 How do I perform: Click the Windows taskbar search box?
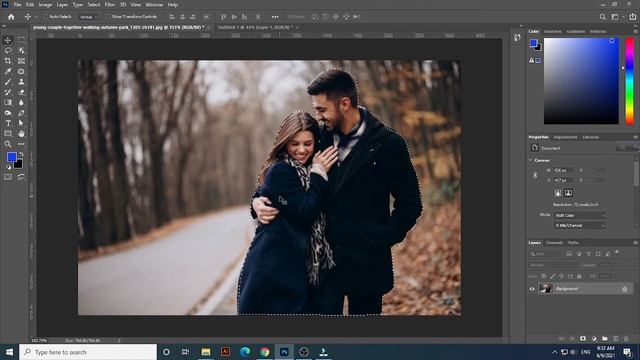point(88,352)
